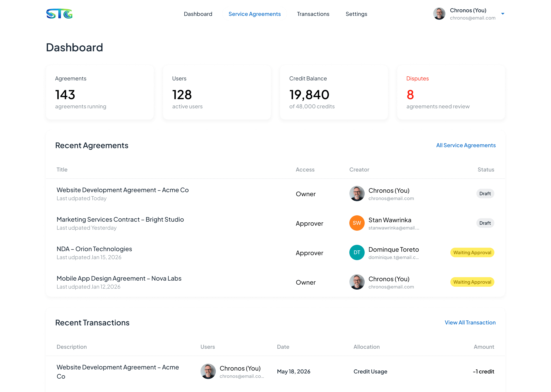Click the Status column header
551x392 pixels.
coord(486,169)
